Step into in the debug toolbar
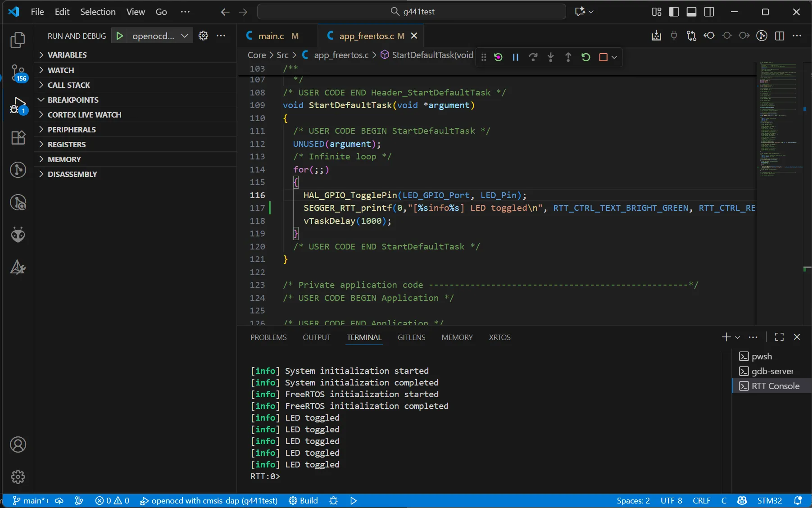This screenshot has width=812, height=508. (551, 57)
